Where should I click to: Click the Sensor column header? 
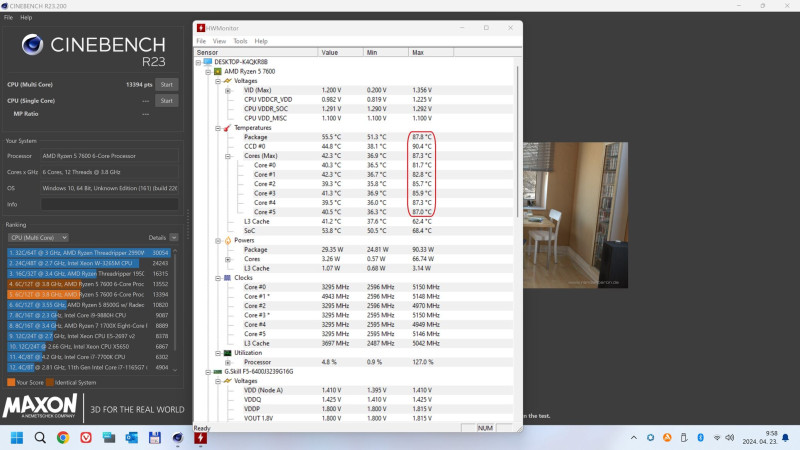tap(256, 52)
